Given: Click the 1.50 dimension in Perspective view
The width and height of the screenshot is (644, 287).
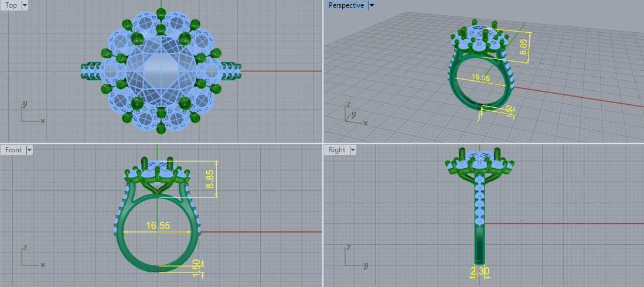Looking at the screenshot, I should tap(509, 112).
